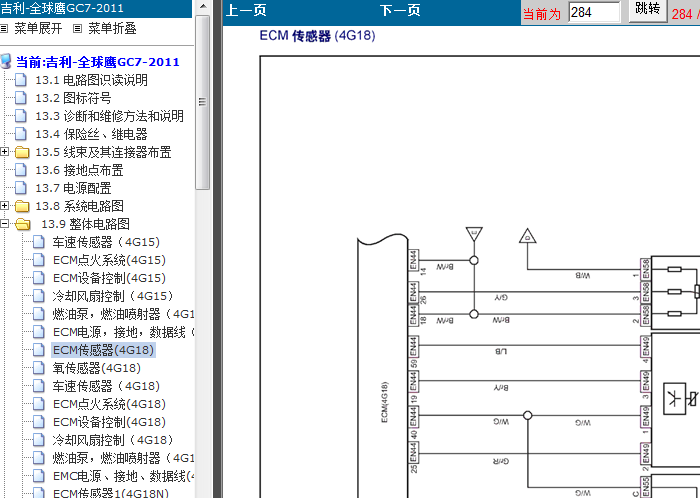Click 菜单折叠 to collapse all menus
Image resolution: width=700 pixels, height=498 pixels.
(112, 29)
